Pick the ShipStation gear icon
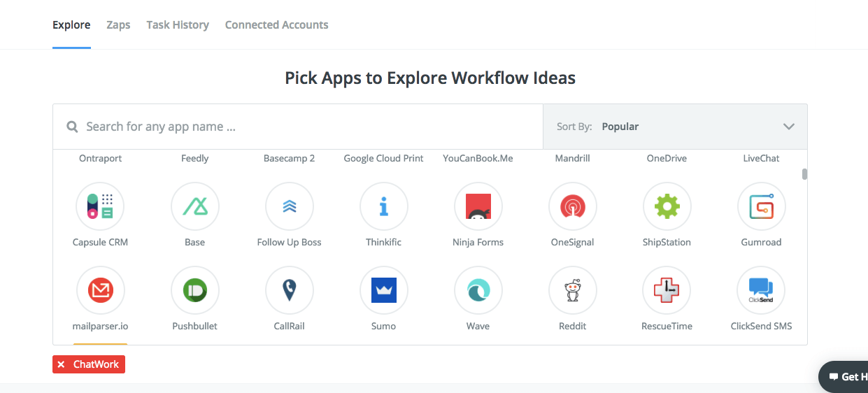The image size is (868, 393). click(x=667, y=206)
